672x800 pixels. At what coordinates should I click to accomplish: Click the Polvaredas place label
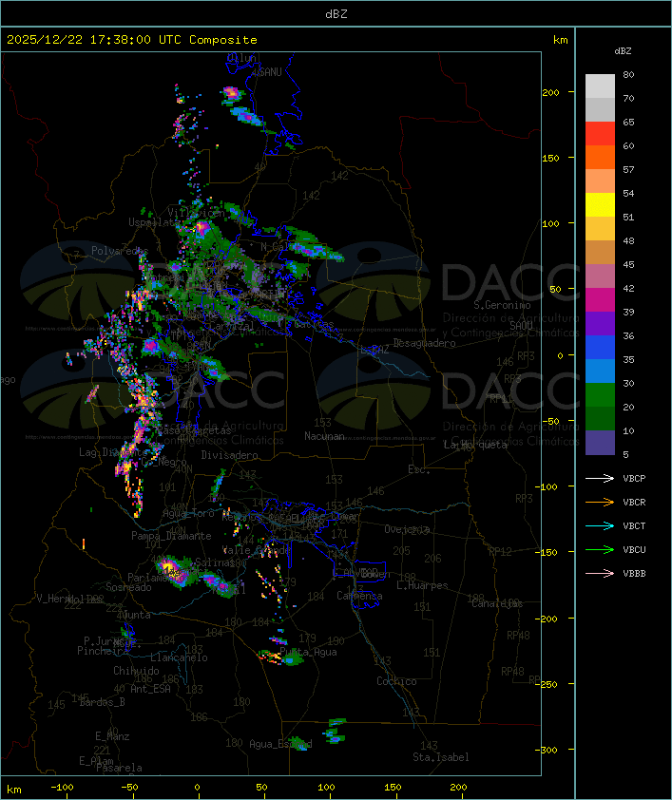(x=120, y=251)
